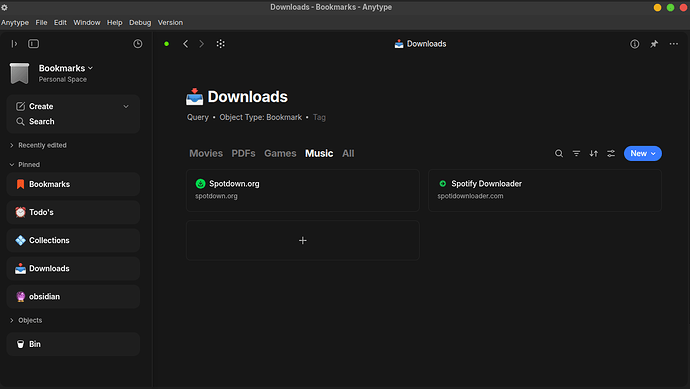Screen dimensions: 690x389
Task: Open the File menu
Action: 41,22
